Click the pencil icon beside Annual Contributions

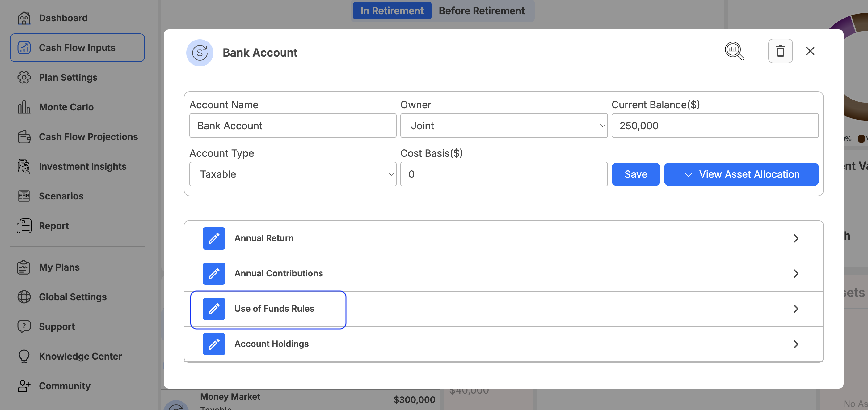[214, 273]
